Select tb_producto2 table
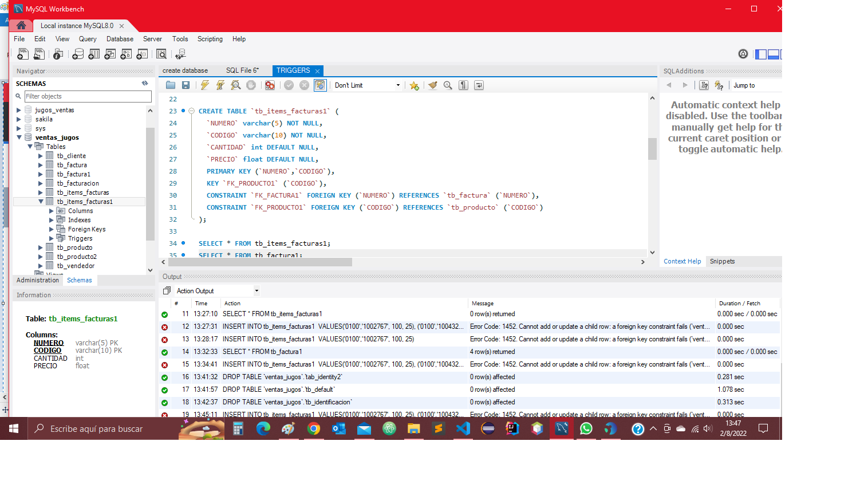Image resolution: width=868 pixels, height=488 pixels. click(77, 257)
